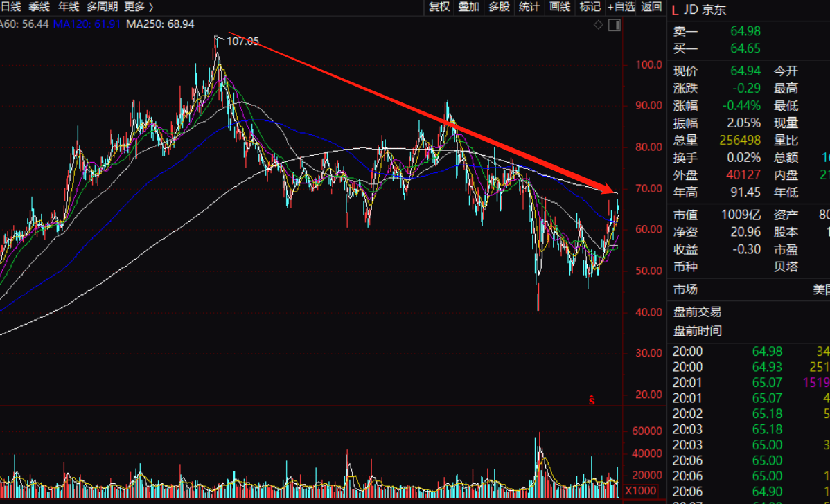Click the MA250: 68.94 indicator label
The width and height of the screenshot is (830, 504).
point(160,24)
